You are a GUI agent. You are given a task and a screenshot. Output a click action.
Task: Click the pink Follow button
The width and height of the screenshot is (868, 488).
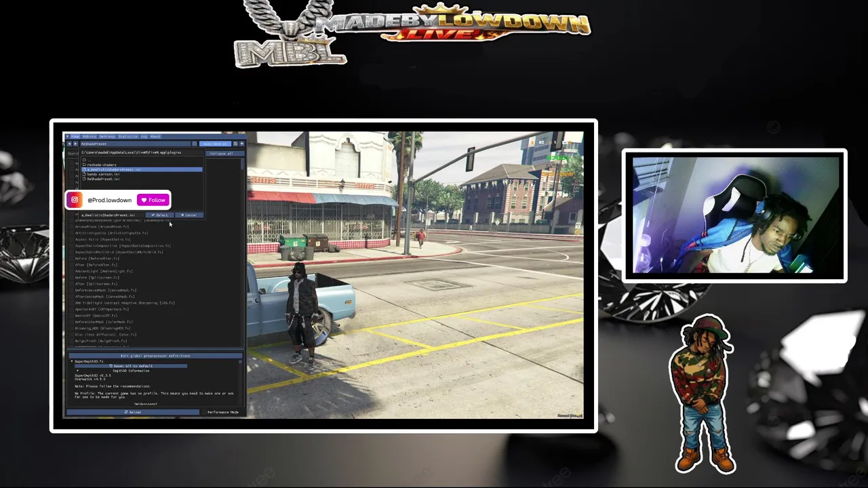pos(153,200)
